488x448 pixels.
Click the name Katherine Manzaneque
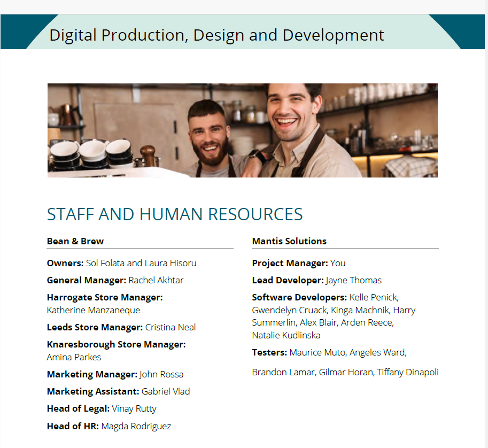click(x=94, y=311)
